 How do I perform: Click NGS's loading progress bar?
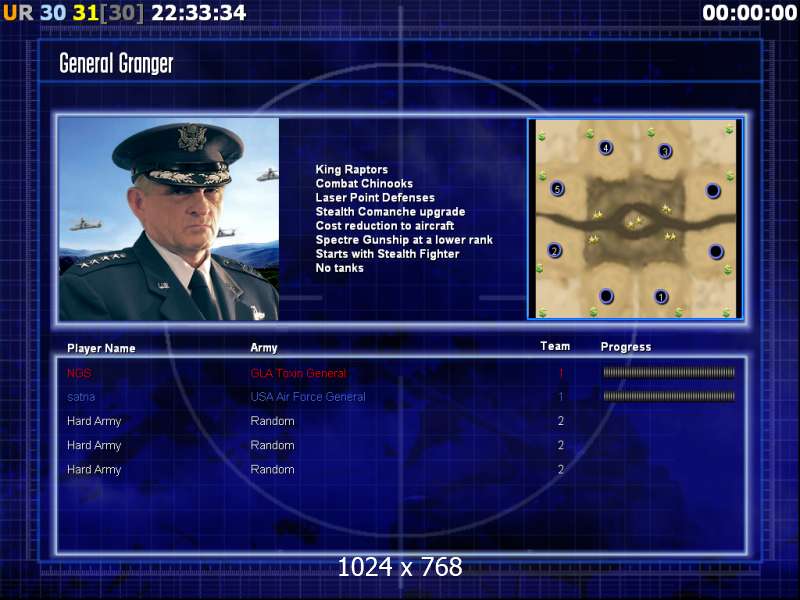point(669,372)
